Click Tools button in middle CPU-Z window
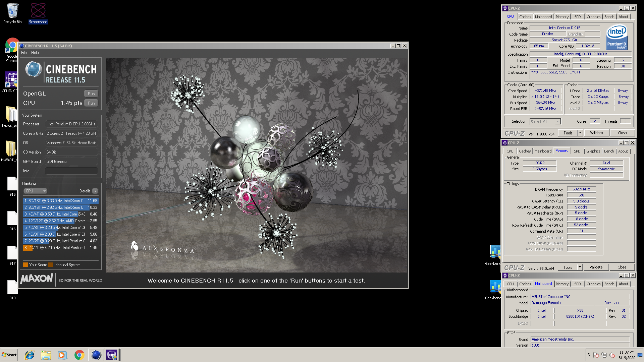This screenshot has height=362, width=644. tap(568, 267)
